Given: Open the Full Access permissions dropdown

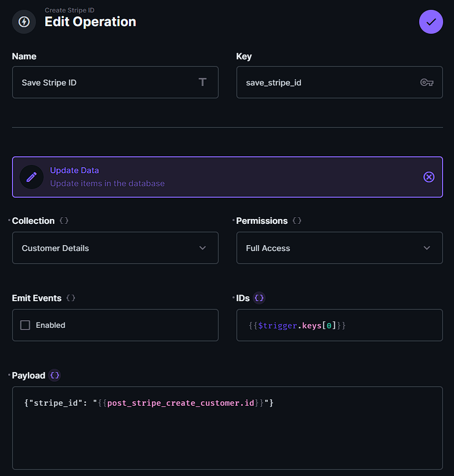Looking at the screenshot, I should [339, 248].
